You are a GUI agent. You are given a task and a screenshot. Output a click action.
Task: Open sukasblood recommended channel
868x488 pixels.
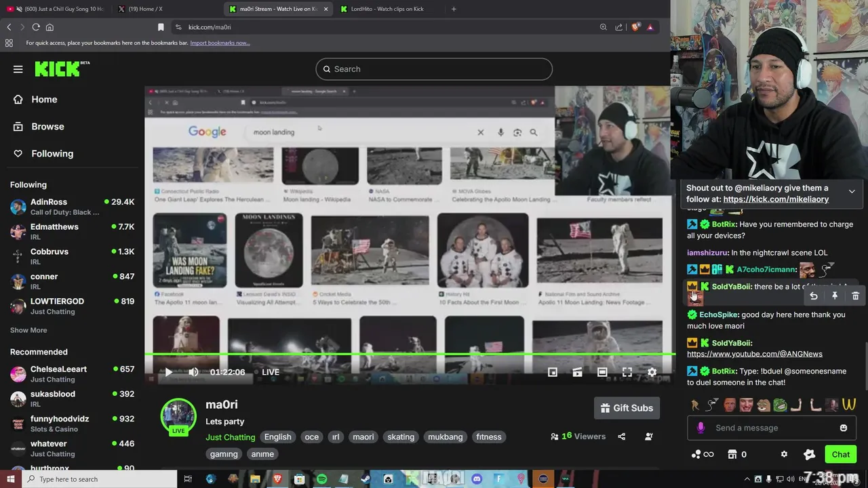coord(72,399)
